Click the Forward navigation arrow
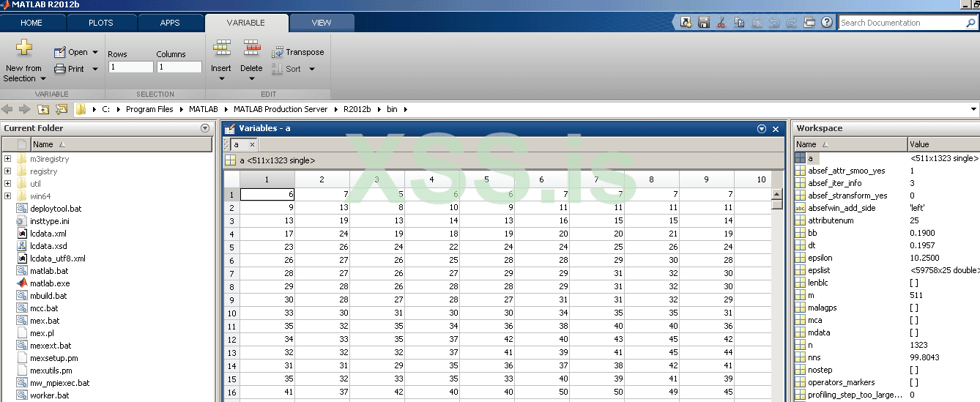980x402 pixels. [x=24, y=109]
